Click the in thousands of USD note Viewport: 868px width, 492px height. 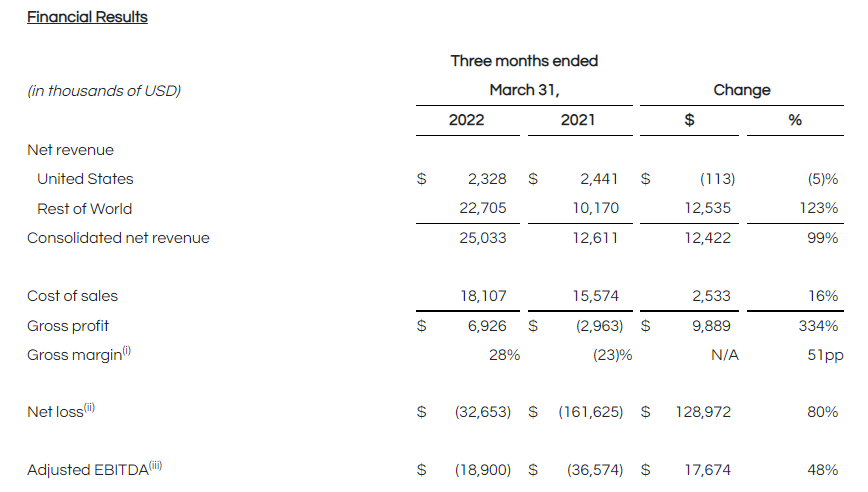coord(104,91)
